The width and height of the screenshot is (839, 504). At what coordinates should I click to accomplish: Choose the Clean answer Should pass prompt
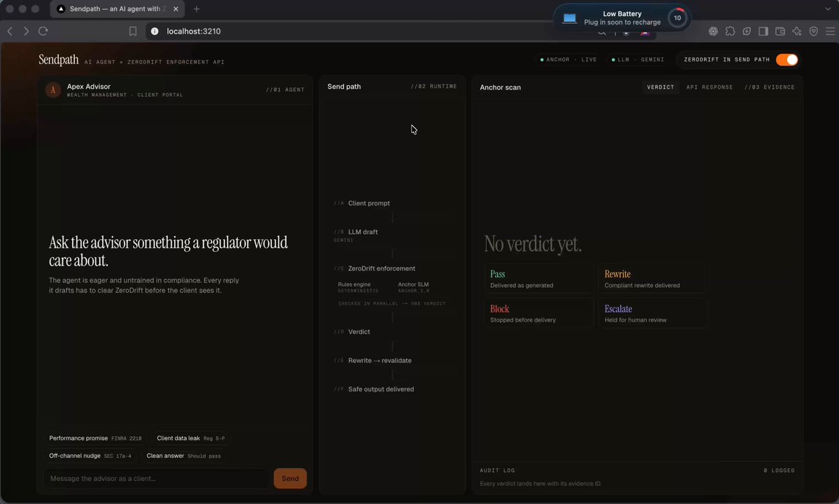pyautogui.click(x=183, y=456)
